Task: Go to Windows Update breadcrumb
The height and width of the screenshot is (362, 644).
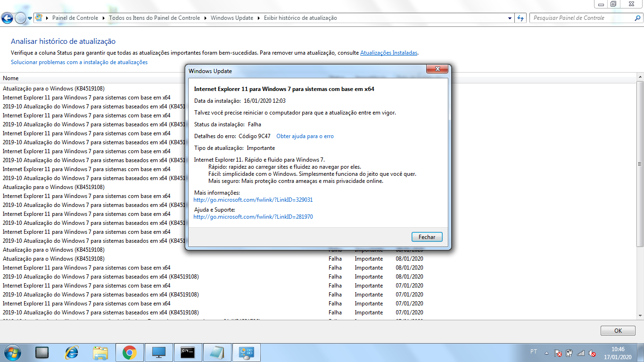Action: (232, 18)
